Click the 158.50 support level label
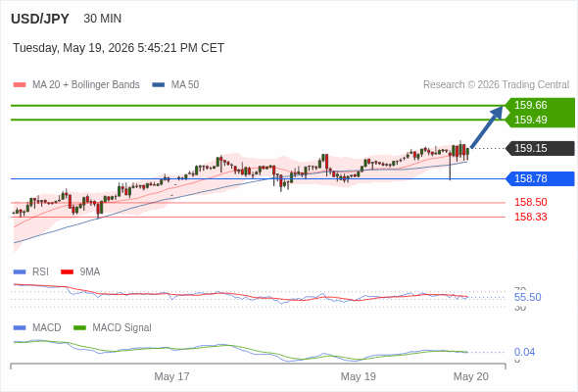The height and width of the screenshot is (392, 578). pos(531,202)
